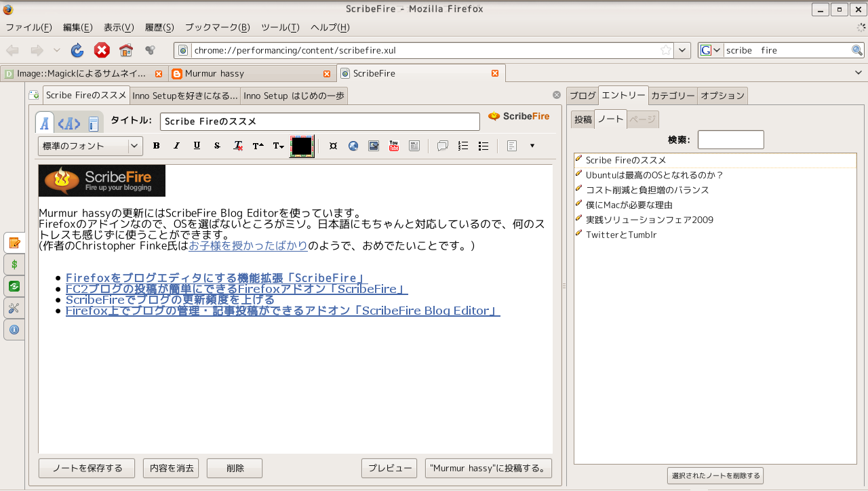Delete the selected note button
868x491 pixels.
(x=715, y=475)
